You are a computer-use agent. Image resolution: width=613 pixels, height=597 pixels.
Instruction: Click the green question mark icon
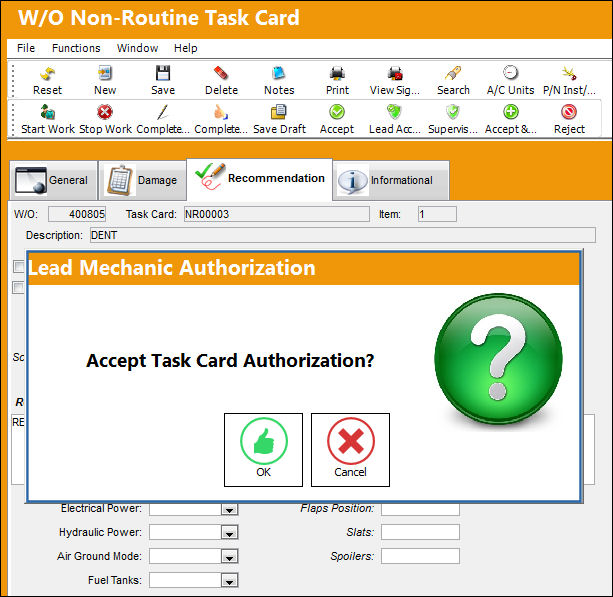tap(498, 359)
